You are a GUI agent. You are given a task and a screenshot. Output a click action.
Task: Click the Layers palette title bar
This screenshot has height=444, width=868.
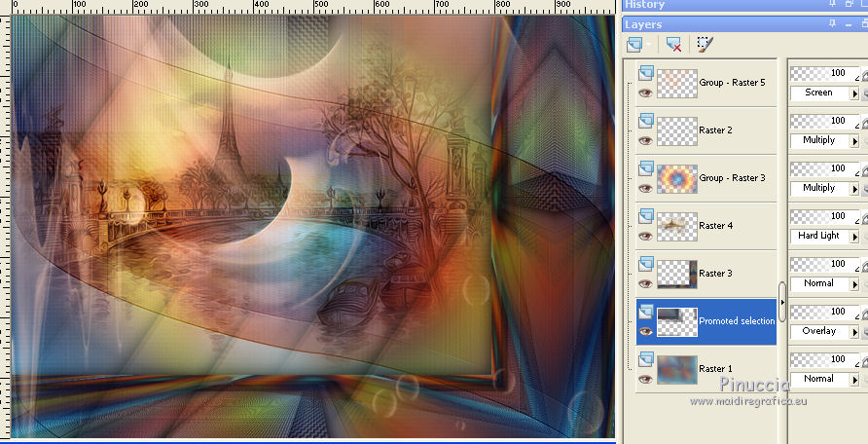[744, 24]
